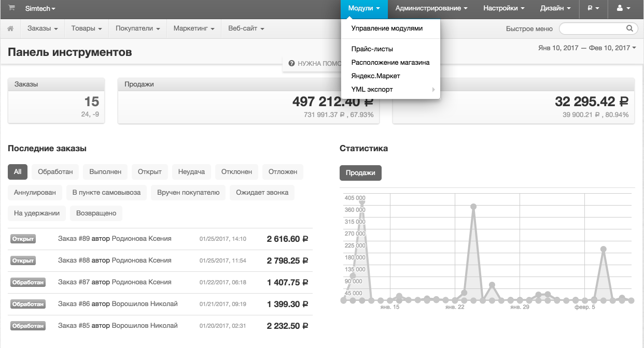Open the Дизайн menu
Screen dimensions: 644x348
click(556, 8)
